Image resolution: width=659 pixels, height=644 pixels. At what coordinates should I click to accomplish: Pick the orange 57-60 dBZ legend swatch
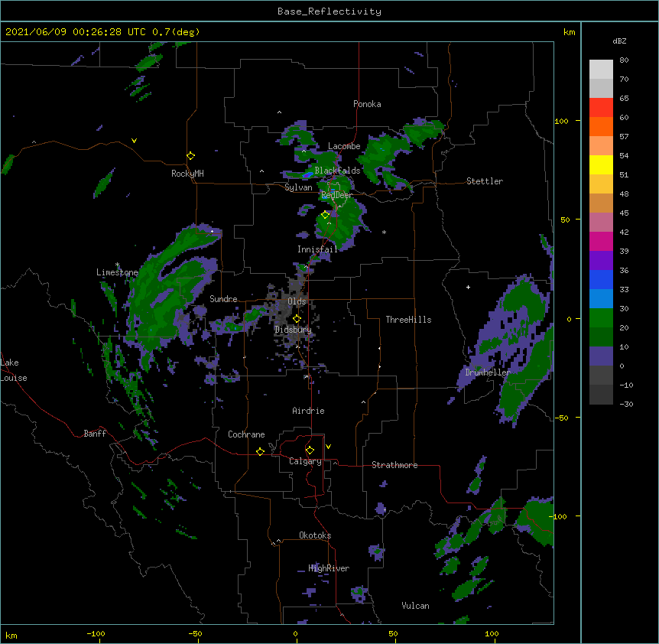coord(601,126)
